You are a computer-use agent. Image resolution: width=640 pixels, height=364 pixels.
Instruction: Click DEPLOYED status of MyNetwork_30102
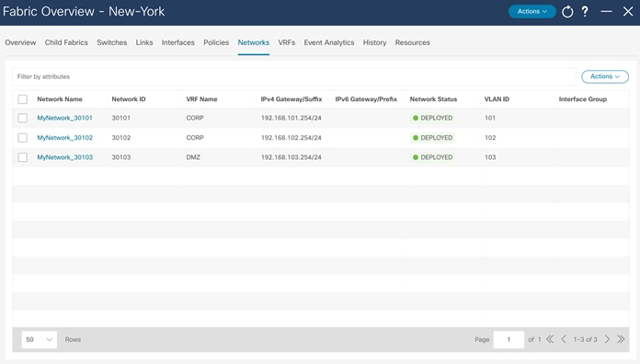click(x=433, y=138)
